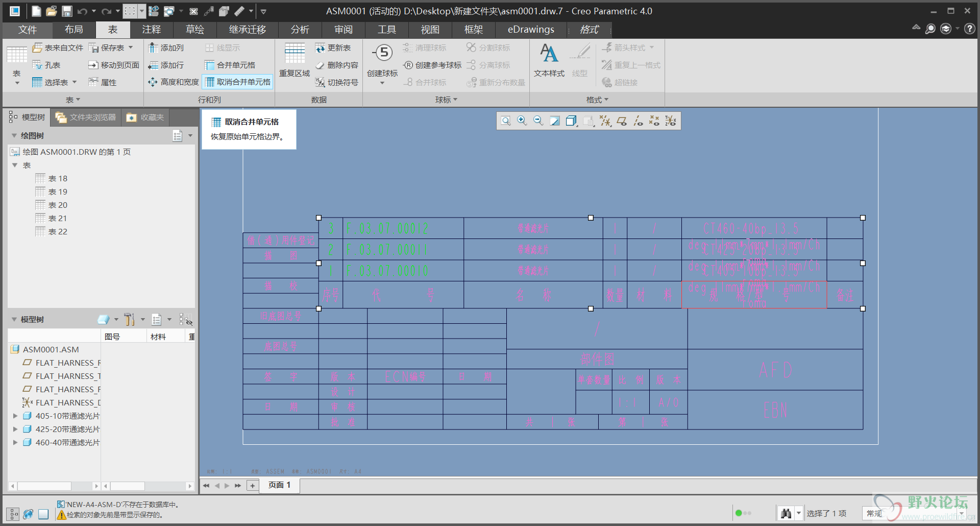Open Help question mark icon
This screenshot has height=526, width=980.
(970, 29)
